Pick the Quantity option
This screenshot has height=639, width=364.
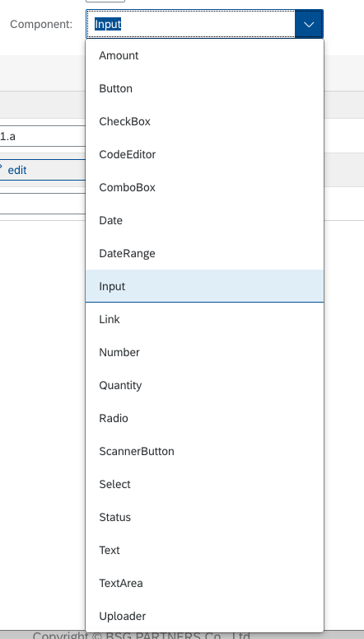pyautogui.click(x=204, y=385)
